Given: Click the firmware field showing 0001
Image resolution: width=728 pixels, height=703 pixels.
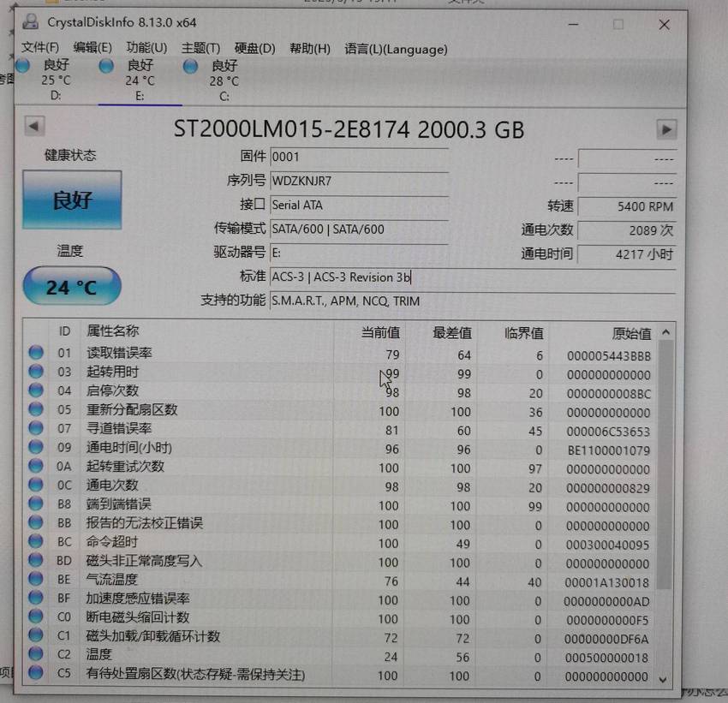Looking at the screenshot, I should pos(359,157).
